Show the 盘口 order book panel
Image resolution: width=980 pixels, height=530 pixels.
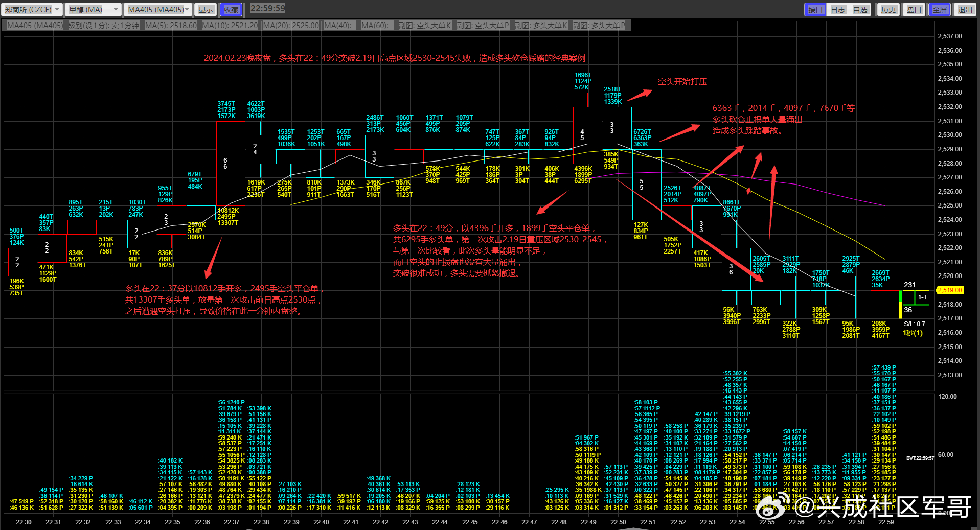click(x=914, y=9)
